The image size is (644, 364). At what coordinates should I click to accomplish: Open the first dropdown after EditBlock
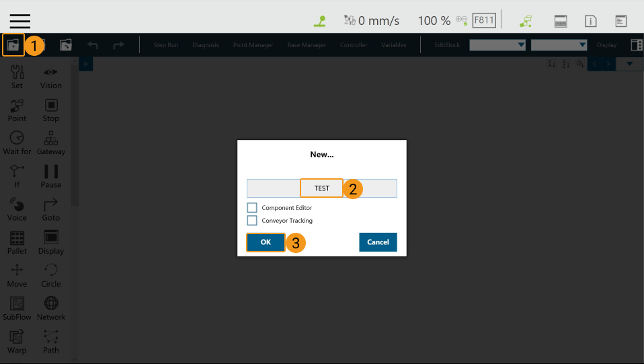point(497,45)
